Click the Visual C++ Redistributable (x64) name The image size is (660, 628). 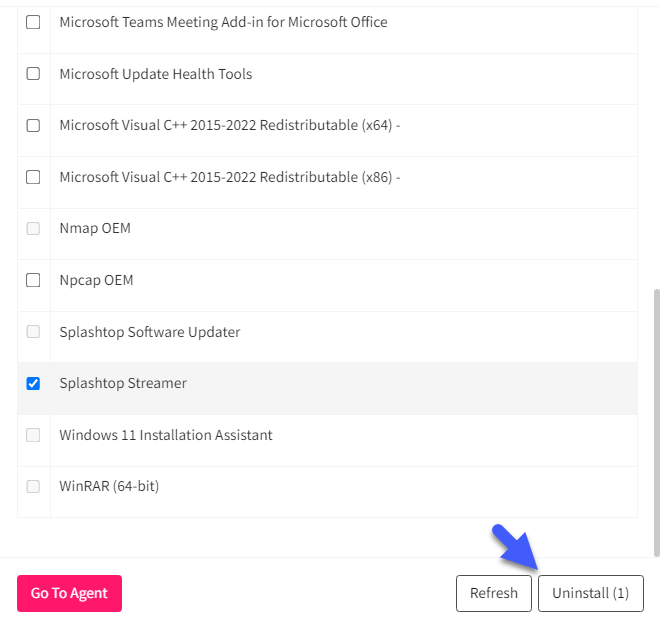(x=230, y=125)
